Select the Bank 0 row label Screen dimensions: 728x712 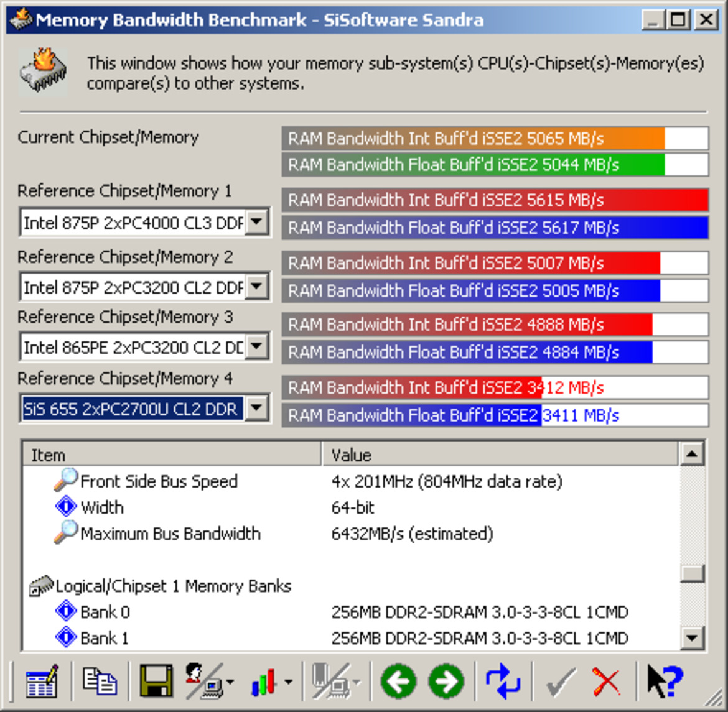click(x=105, y=612)
